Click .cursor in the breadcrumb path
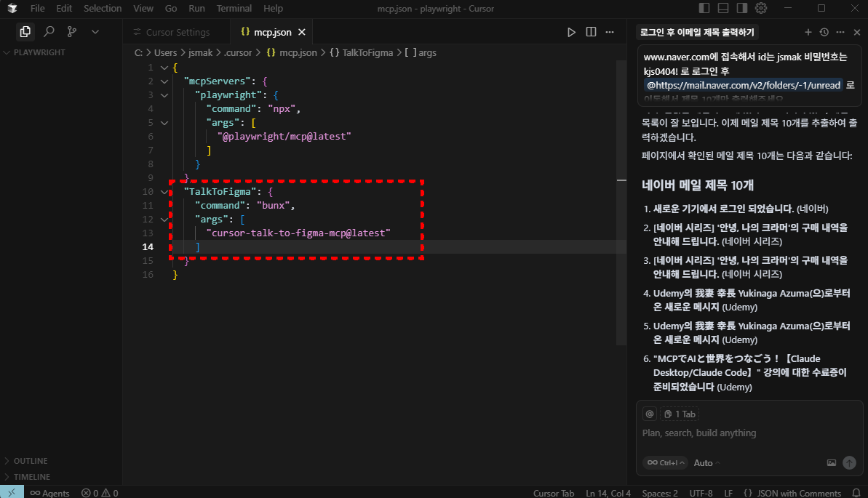Screen dimensions: 868x498 click(238, 52)
